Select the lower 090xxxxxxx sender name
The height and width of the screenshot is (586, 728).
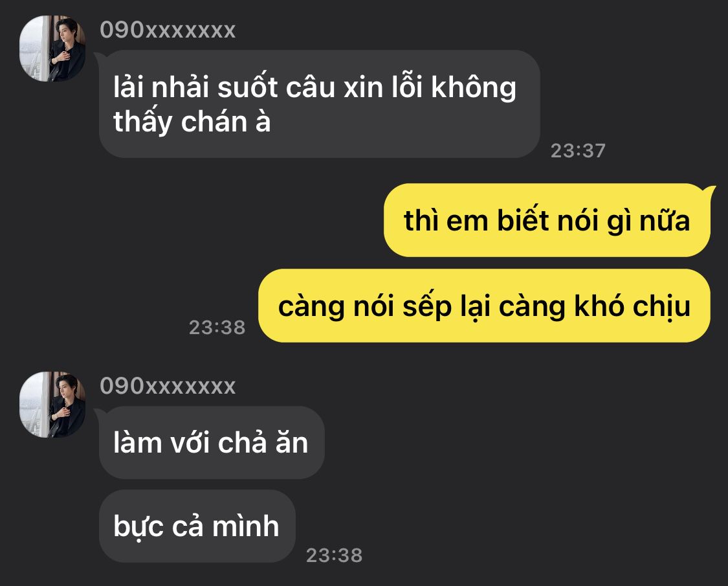[x=168, y=386]
